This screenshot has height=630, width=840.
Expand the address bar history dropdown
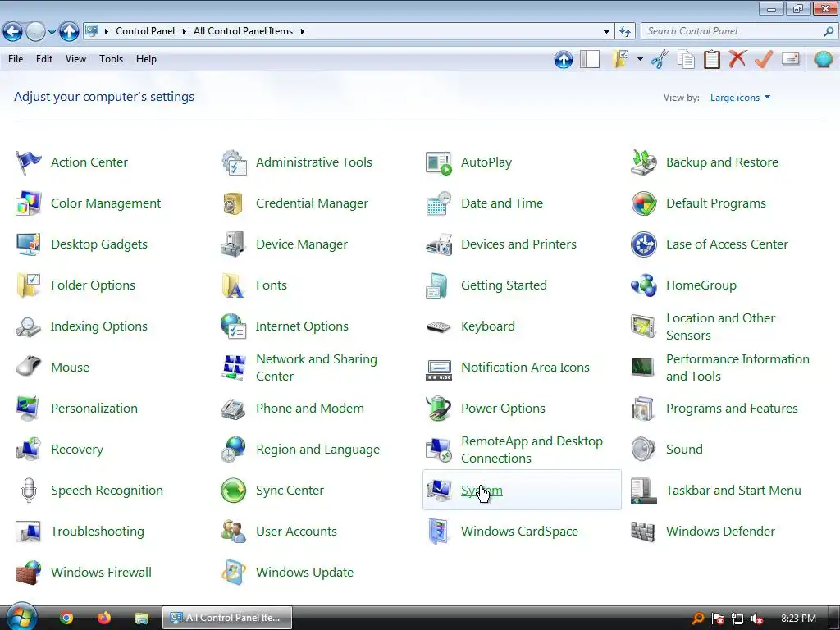[606, 32]
